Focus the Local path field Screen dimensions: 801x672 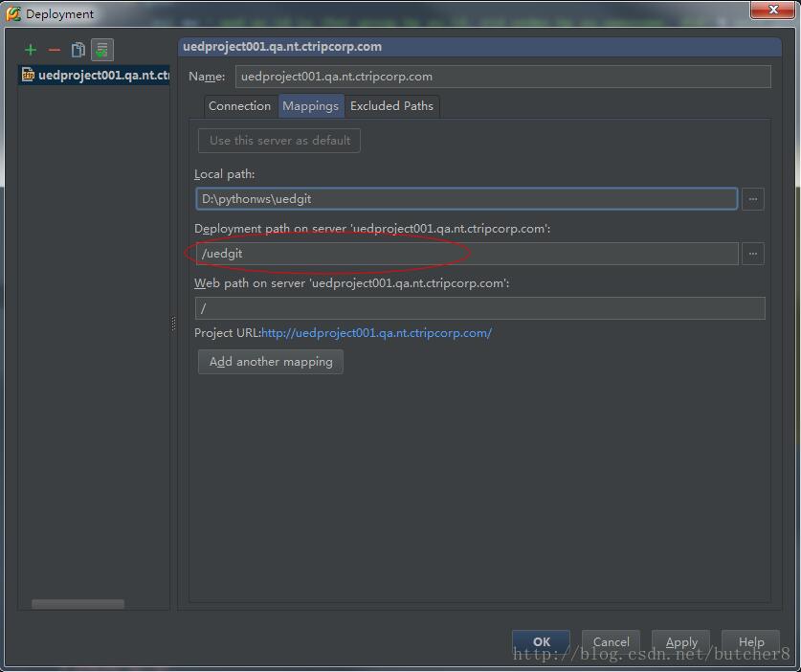pyautogui.click(x=466, y=199)
